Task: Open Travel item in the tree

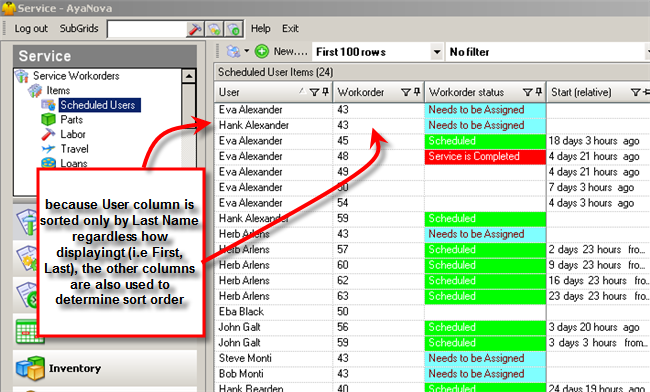Action: point(74,149)
